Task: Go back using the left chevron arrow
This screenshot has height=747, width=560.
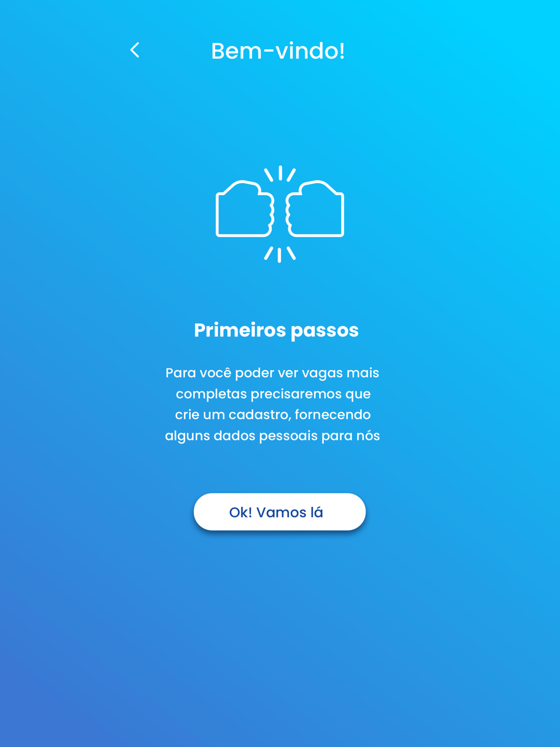Action: point(134,50)
